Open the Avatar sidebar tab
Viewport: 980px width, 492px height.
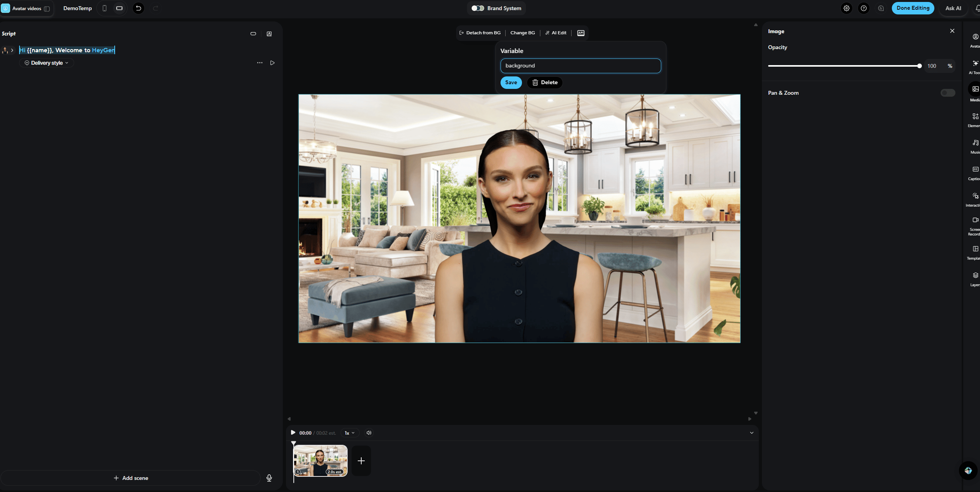975,41
